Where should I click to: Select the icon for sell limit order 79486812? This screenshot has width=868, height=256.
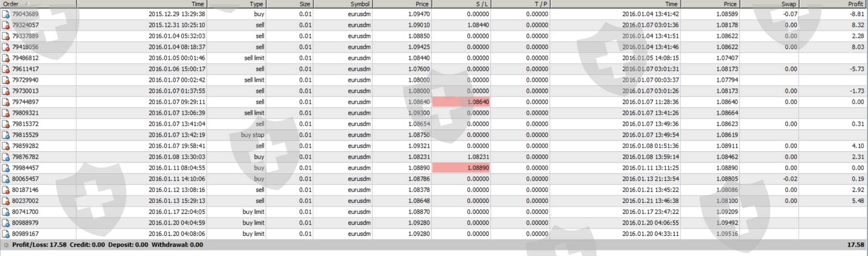(6, 58)
